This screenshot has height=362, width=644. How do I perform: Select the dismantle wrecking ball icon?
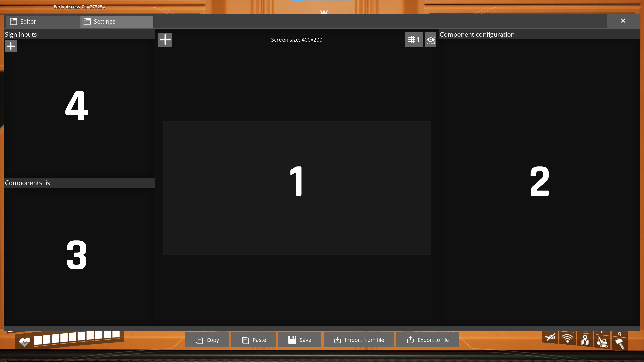(602, 341)
